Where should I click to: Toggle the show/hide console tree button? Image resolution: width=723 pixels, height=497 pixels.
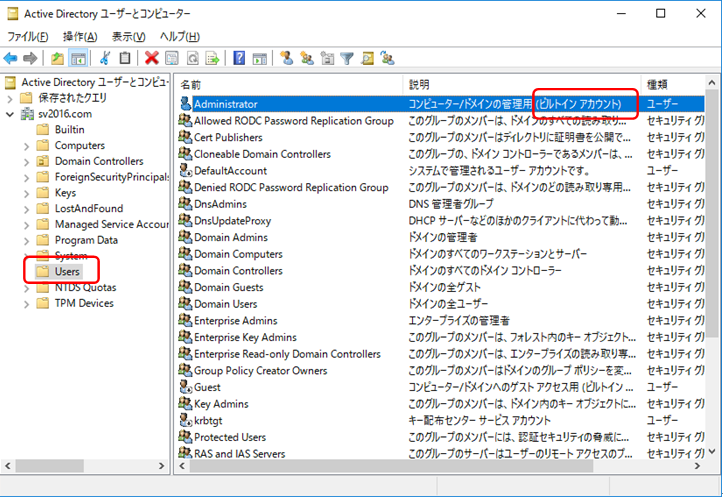coord(78,59)
